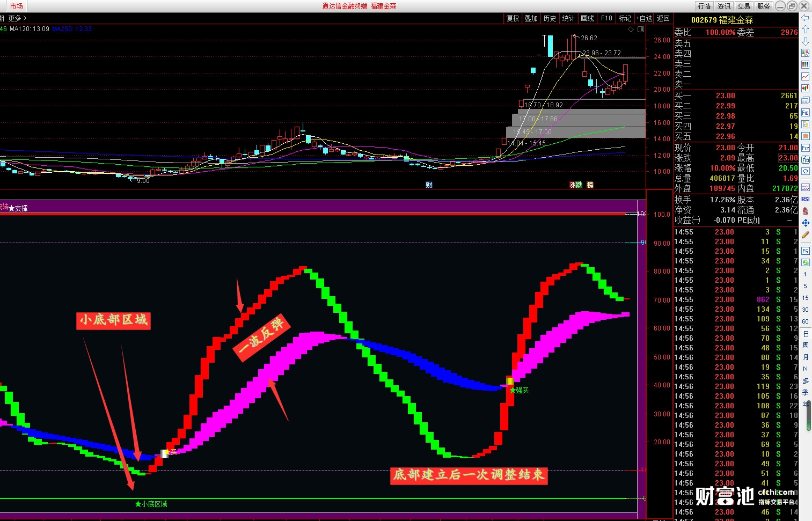The width and height of the screenshot is (812, 521).
Task: Click the ★小底区域 label
Action: [151, 504]
